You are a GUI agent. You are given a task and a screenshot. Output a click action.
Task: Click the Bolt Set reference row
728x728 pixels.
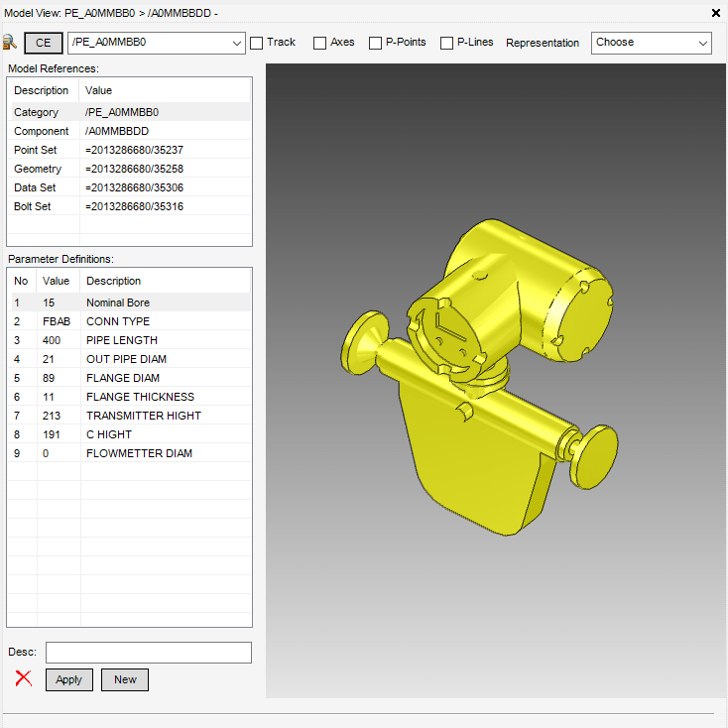click(x=129, y=206)
